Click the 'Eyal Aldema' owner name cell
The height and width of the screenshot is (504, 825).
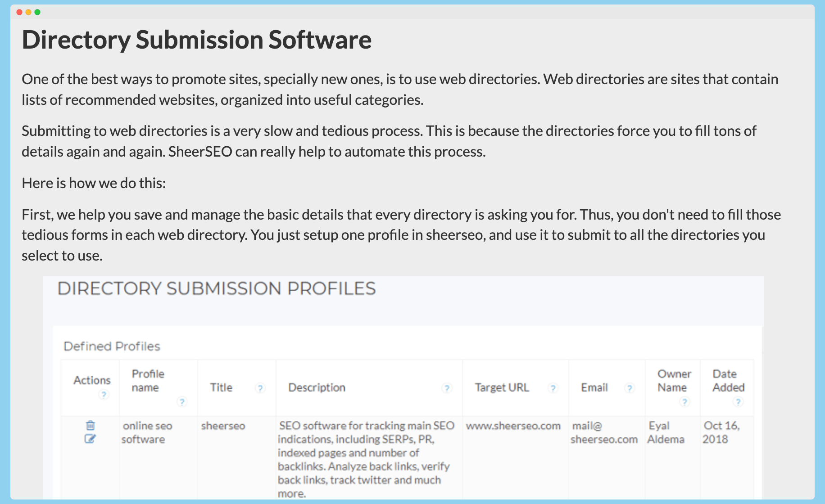pos(666,432)
